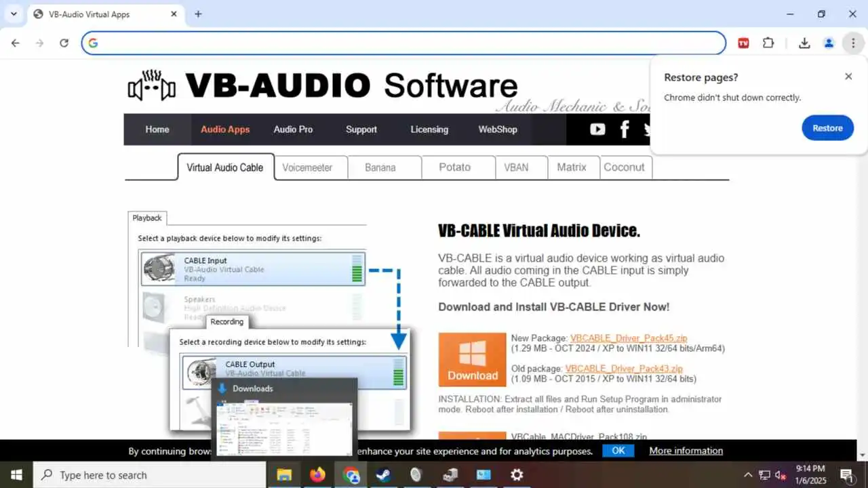Click the red TV extension icon

coord(743,43)
